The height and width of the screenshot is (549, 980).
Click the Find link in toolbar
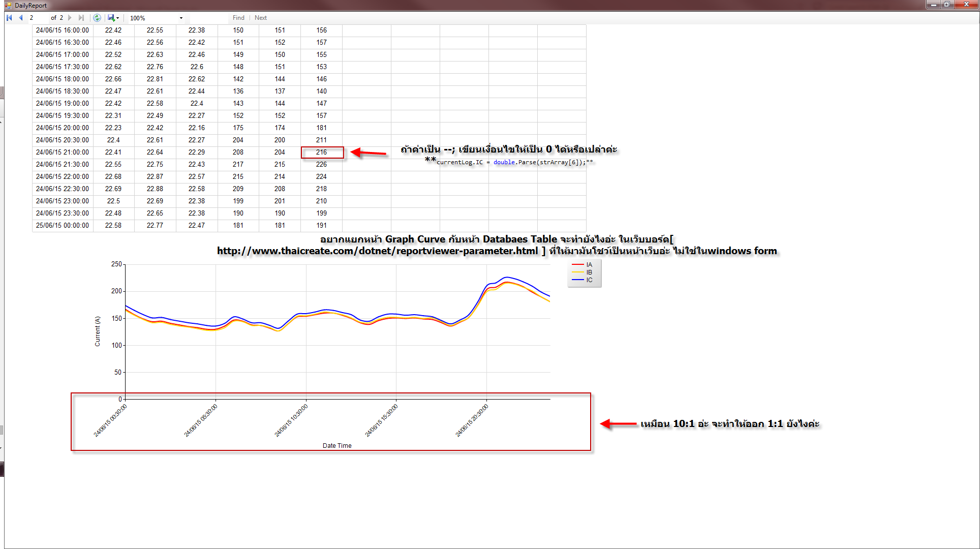click(238, 18)
